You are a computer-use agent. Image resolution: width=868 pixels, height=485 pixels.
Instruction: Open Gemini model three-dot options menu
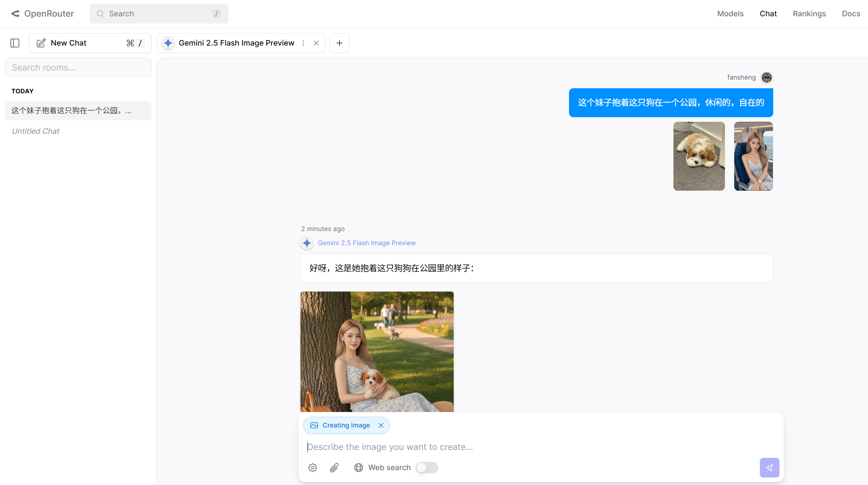click(x=303, y=43)
